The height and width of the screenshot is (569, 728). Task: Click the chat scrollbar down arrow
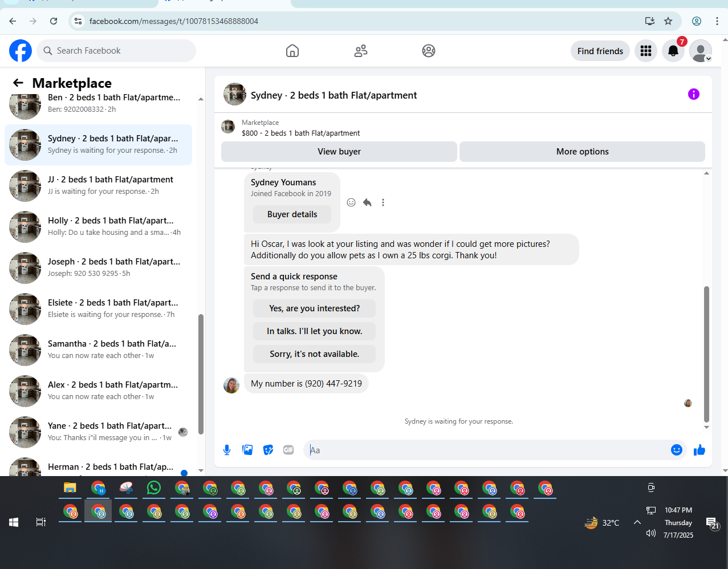pyautogui.click(x=707, y=427)
